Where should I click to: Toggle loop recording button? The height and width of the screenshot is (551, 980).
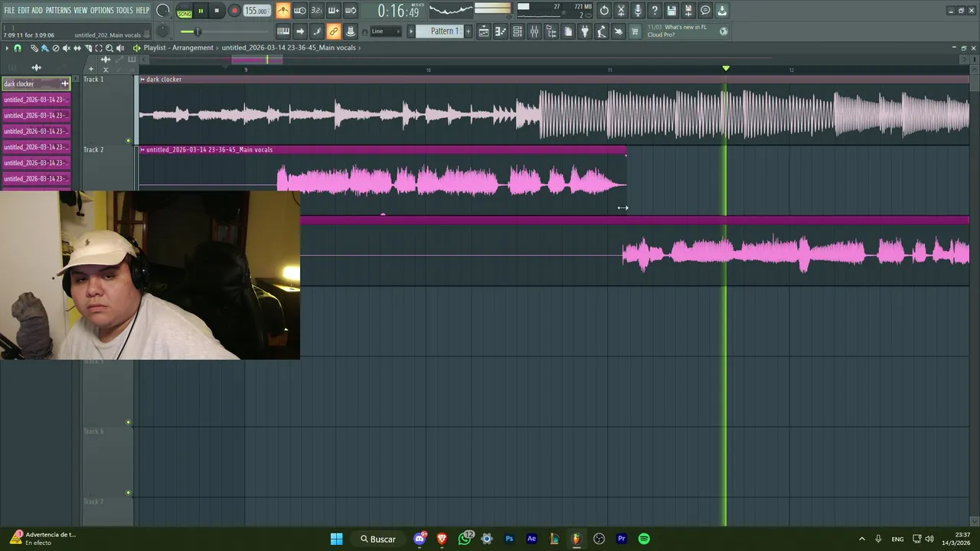pos(350,11)
